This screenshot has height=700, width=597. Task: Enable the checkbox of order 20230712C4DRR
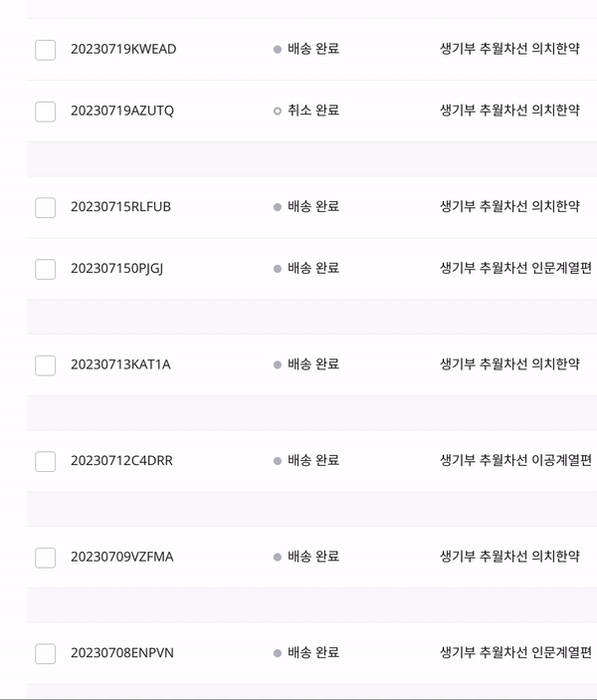pyautogui.click(x=45, y=461)
